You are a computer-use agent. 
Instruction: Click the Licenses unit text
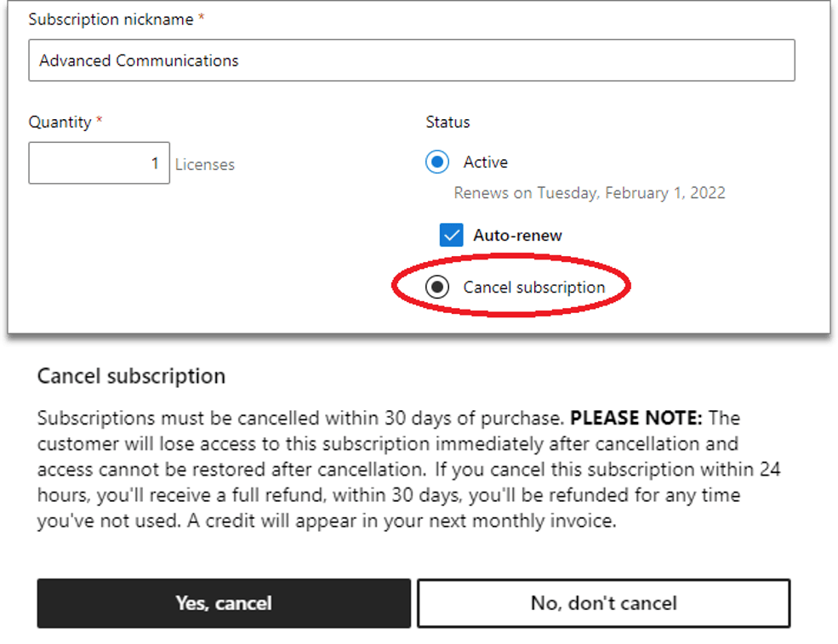(x=205, y=164)
